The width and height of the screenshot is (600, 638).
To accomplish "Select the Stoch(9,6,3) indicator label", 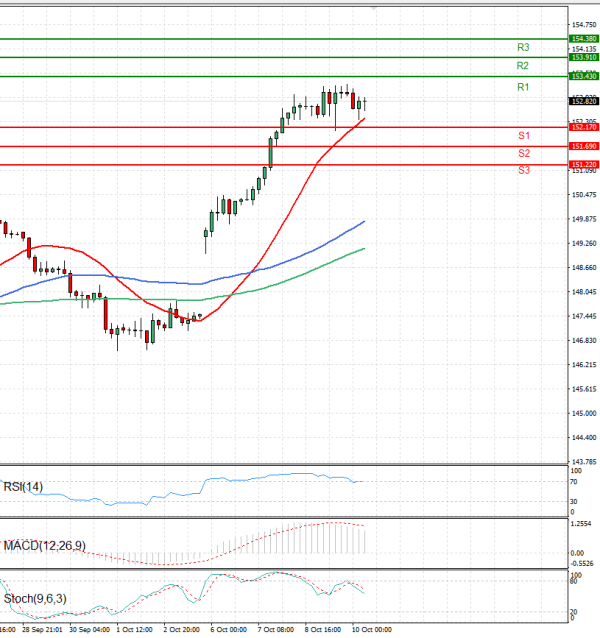I will point(36,600).
